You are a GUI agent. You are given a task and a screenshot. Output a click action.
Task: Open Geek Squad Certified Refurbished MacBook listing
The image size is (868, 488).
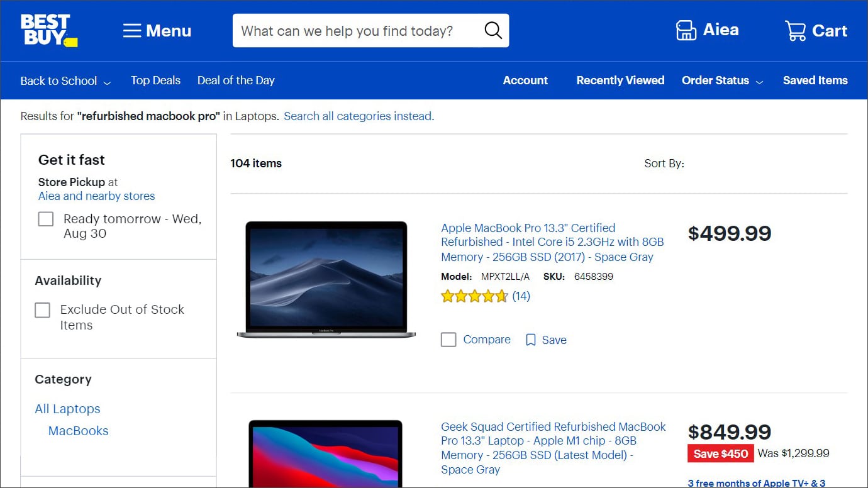pos(553,448)
